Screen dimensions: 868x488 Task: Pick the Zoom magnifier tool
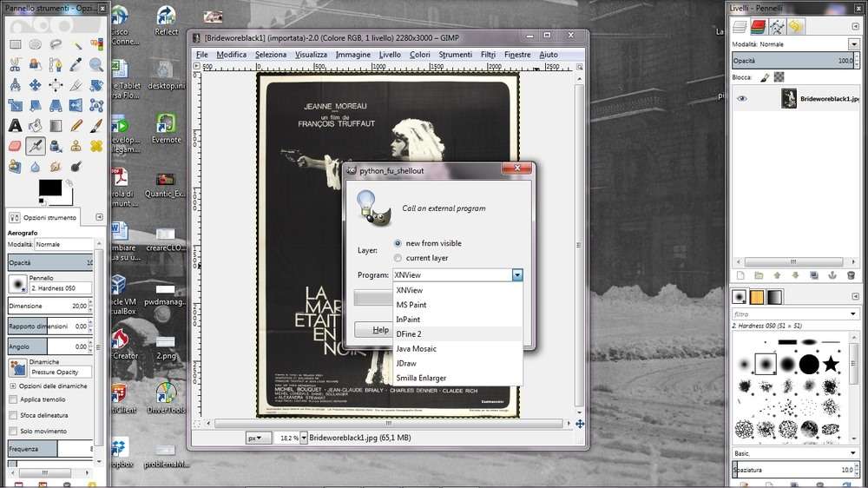pos(95,65)
